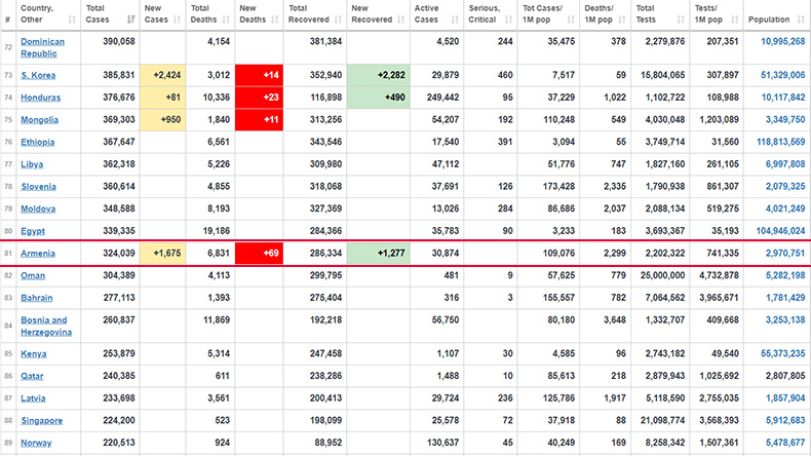Image resolution: width=811 pixels, height=456 pixels.
Task: Click Oman population 5,282,198 link
Action: click(x=785, y=275)
